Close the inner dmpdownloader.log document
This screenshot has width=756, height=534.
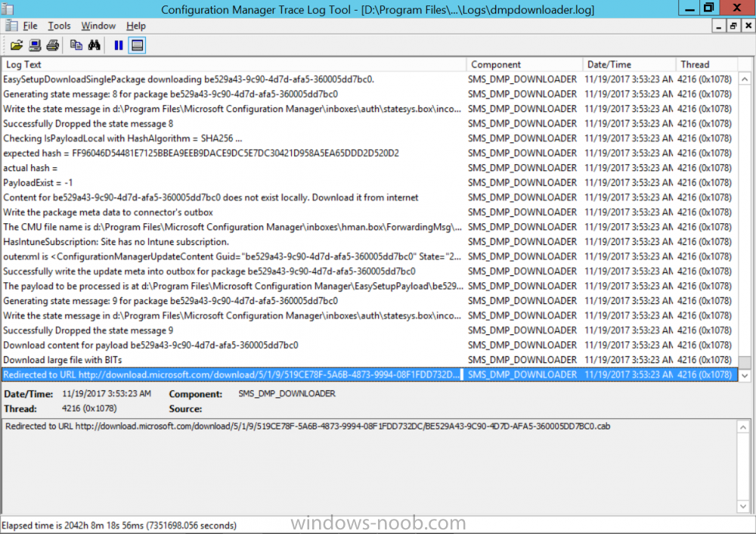pyautogui.click(x=748, y=26)
